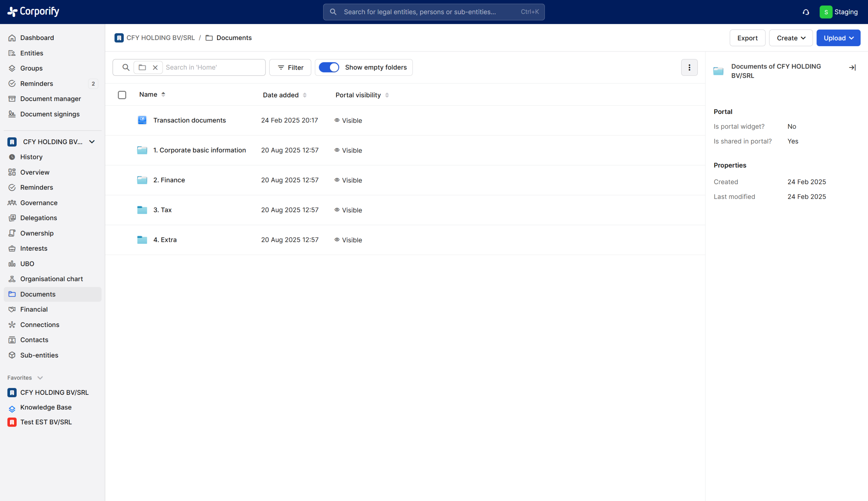Clear the folder scope in search box
The width and height of the screenshot is (868, 501).
[x=155, y=68]
